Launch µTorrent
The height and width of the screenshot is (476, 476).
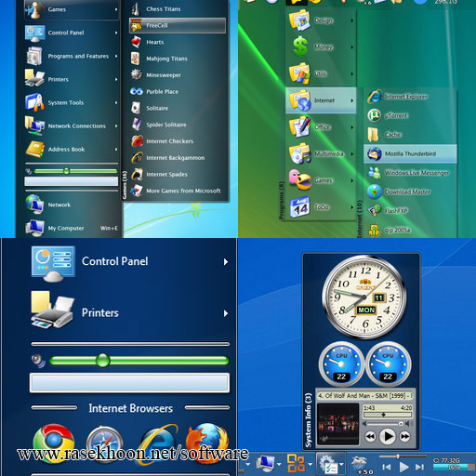pos(410,115)
